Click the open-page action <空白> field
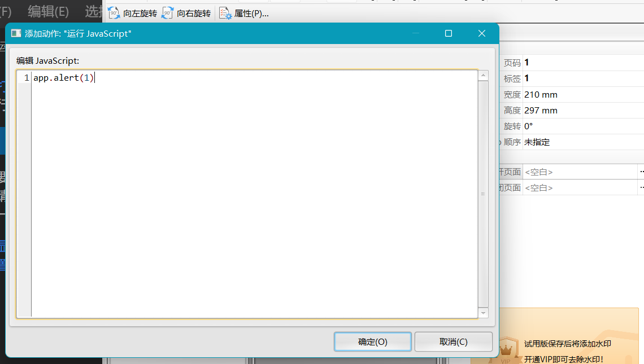The image size is (644, 364). pos(580,172)
